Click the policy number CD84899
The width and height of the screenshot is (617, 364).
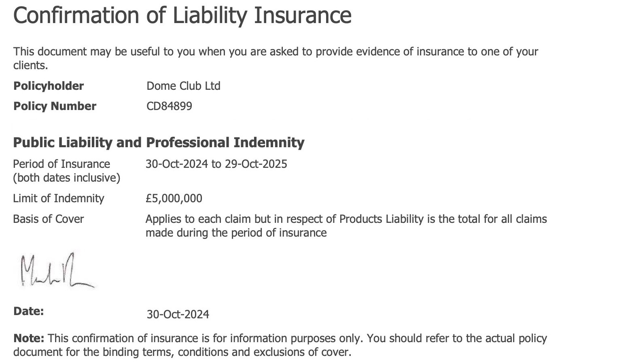point(169,106)
